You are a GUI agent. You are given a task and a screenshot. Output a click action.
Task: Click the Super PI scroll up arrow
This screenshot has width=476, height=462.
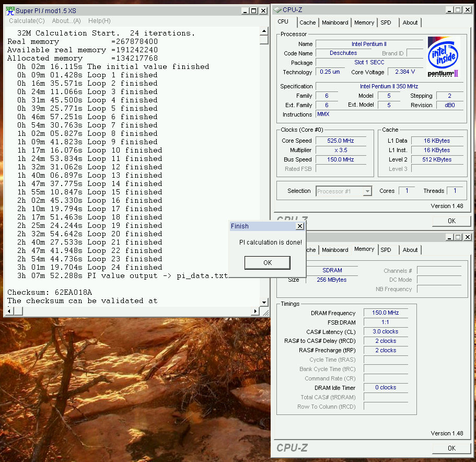click(x=264, y=31)
